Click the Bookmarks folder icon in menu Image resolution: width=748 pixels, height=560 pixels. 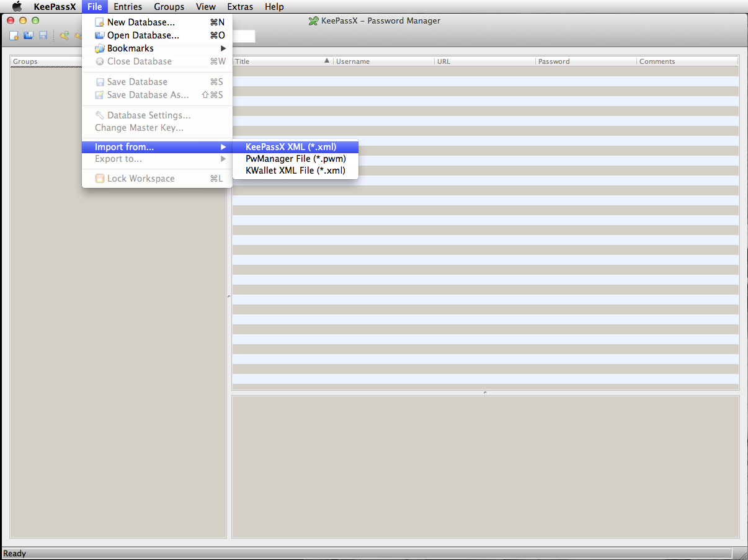(x=99, y=48)
